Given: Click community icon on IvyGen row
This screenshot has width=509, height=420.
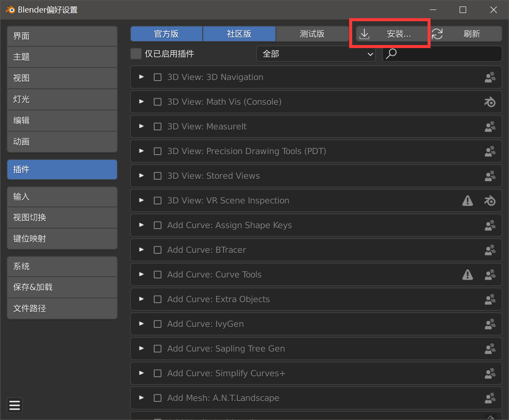Looking at the screenshot, I should point(490,324).
